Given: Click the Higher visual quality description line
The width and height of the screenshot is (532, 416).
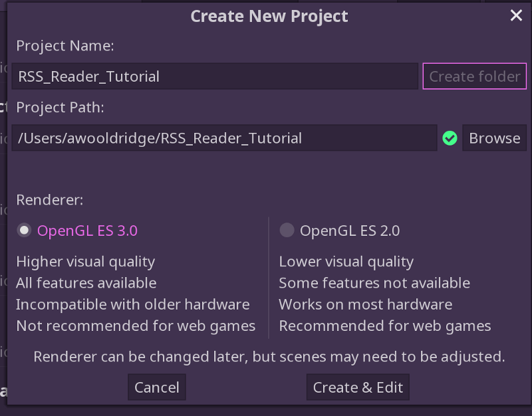Looking at the screenshot, I should (86, 262).
